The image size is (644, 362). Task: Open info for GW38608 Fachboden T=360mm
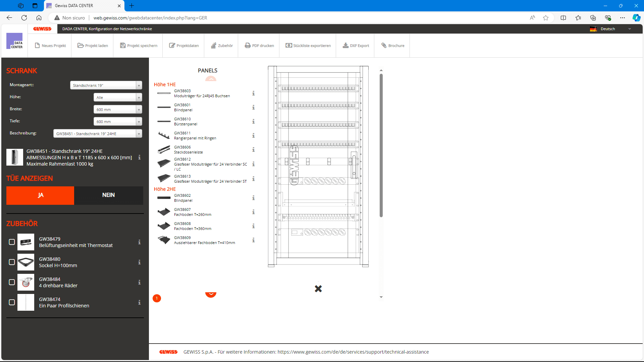254,226
